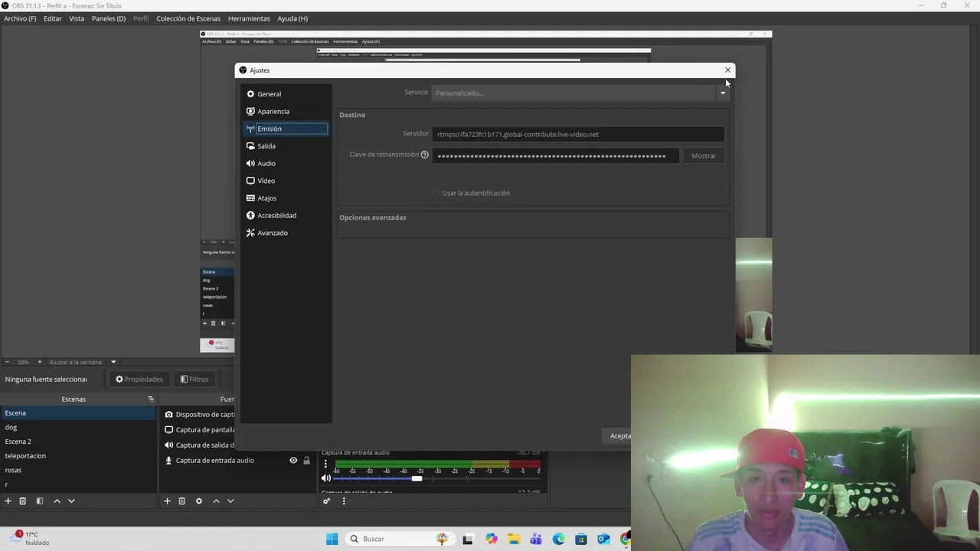
Task: Move the source down
Action: 230,501
